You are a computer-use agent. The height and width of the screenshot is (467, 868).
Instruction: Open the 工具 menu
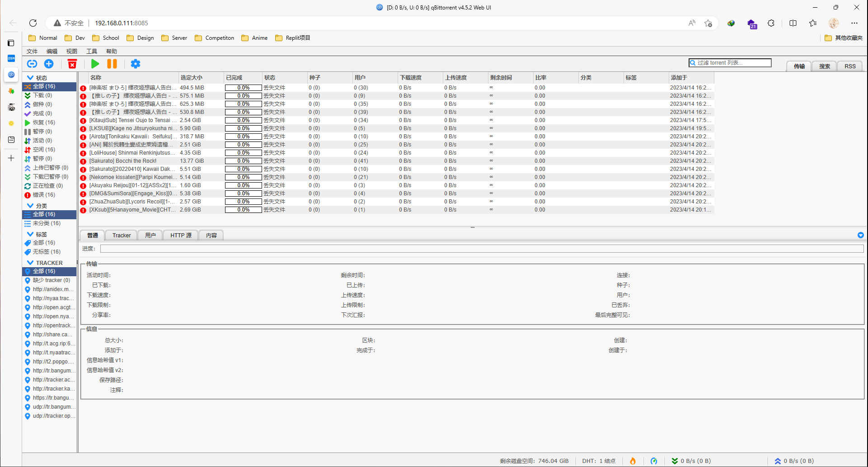(x=92, y=52)
